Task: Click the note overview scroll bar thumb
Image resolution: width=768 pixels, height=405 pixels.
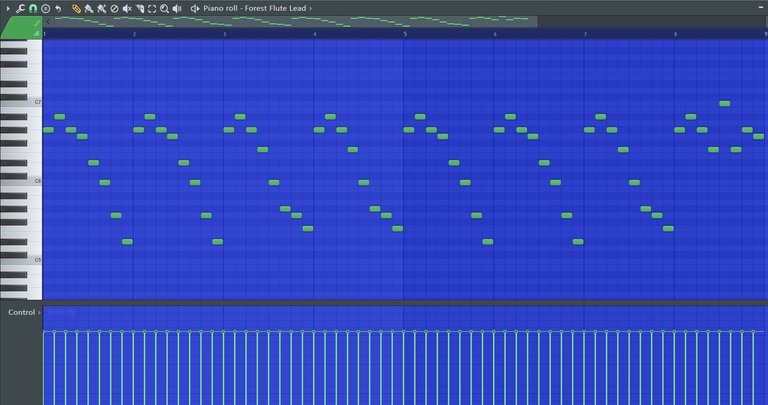Action: point(295,22)
